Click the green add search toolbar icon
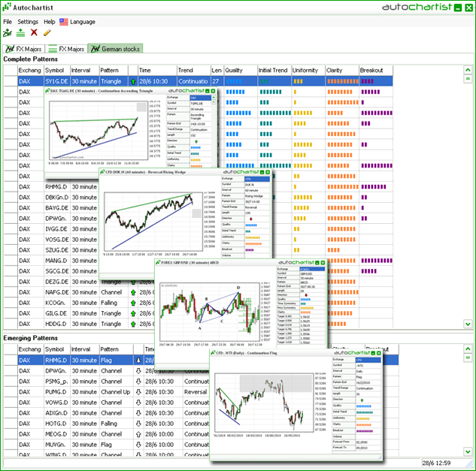 click(20, 32)
